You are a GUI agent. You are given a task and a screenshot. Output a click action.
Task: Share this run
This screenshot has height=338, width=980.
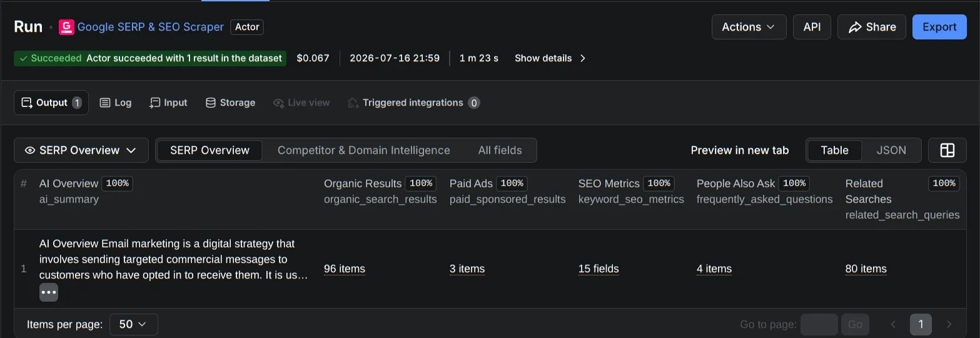pyautogui.click(x=871, y=27)
